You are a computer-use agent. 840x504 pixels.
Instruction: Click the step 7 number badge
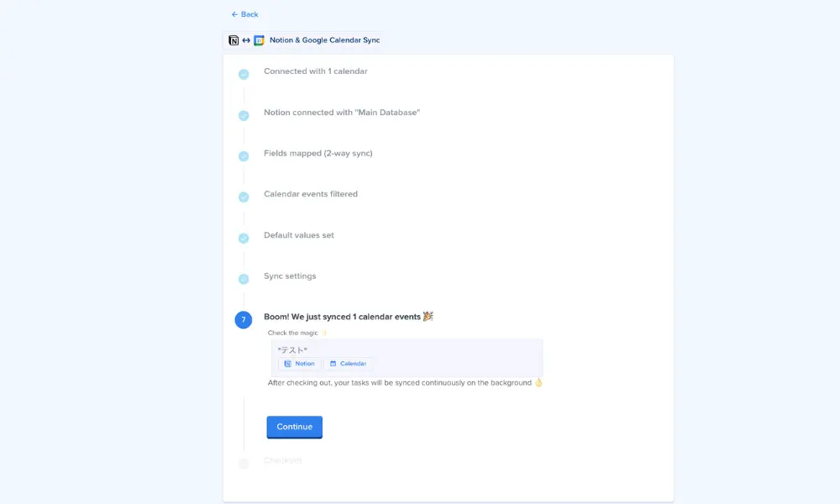click(244, 320)
